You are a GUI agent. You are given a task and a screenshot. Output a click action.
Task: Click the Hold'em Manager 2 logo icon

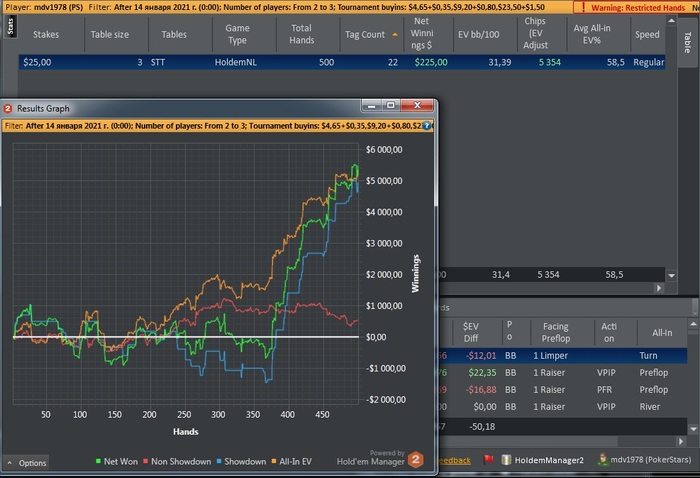pyautogui.click(x=416, y=460)
